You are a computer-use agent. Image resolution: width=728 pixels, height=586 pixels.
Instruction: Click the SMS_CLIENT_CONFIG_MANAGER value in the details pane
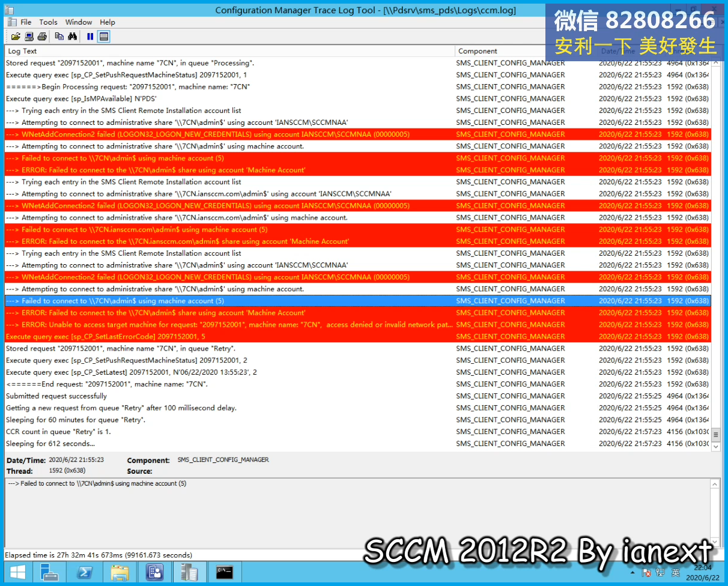[223, 460]
